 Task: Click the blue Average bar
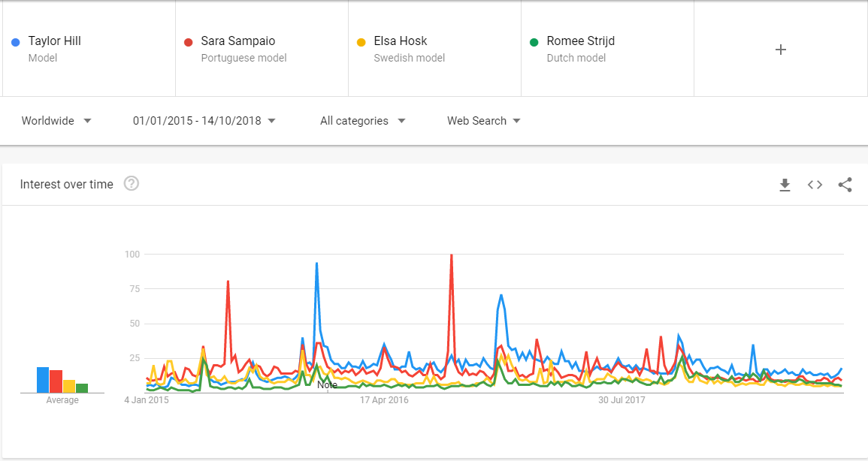point(43,380)
